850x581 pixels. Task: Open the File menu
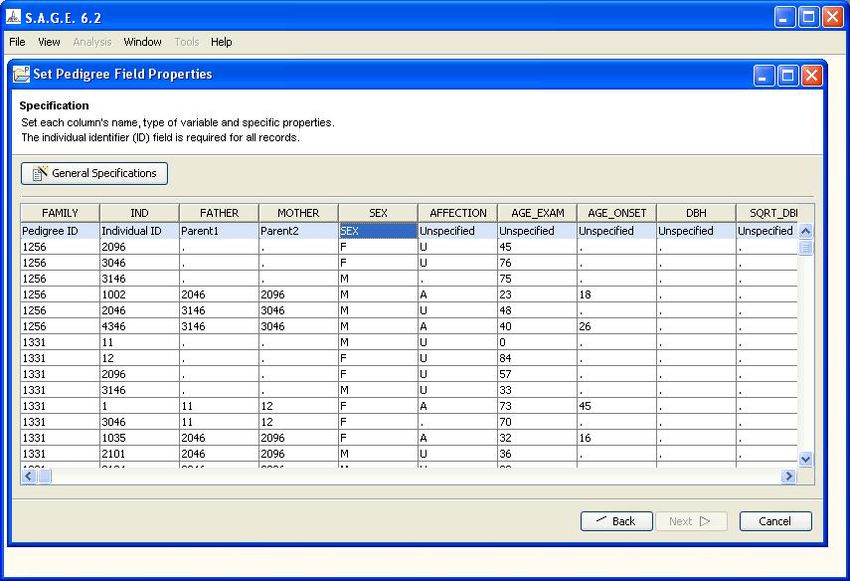pos(17,42)
